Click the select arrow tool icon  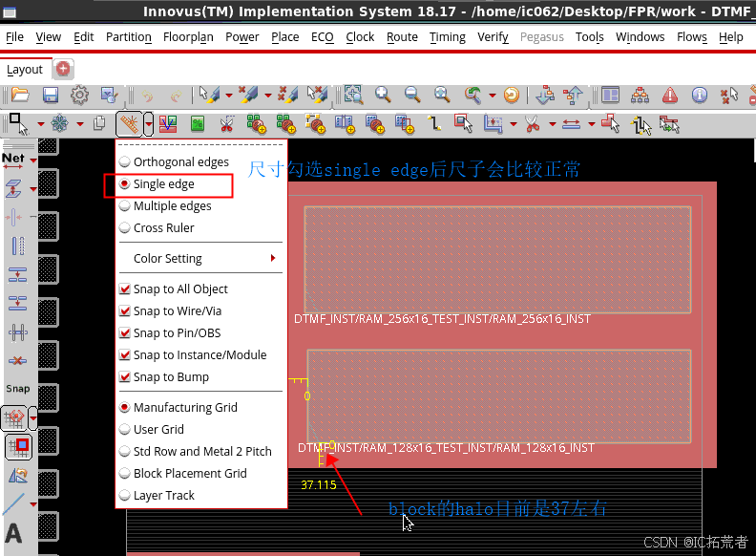pyautogui.click(x=19, y=124)
